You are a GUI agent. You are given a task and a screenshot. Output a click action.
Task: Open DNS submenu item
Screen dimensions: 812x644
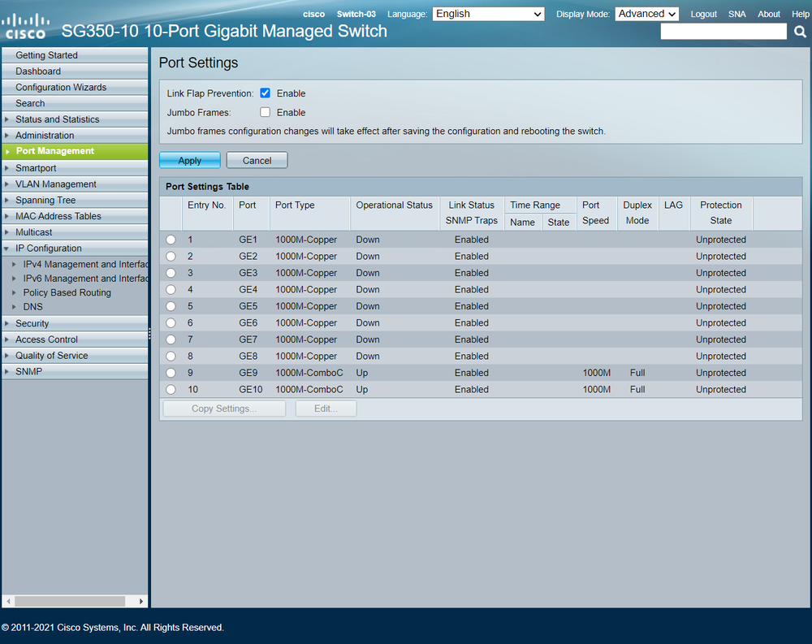pos(32,307)
